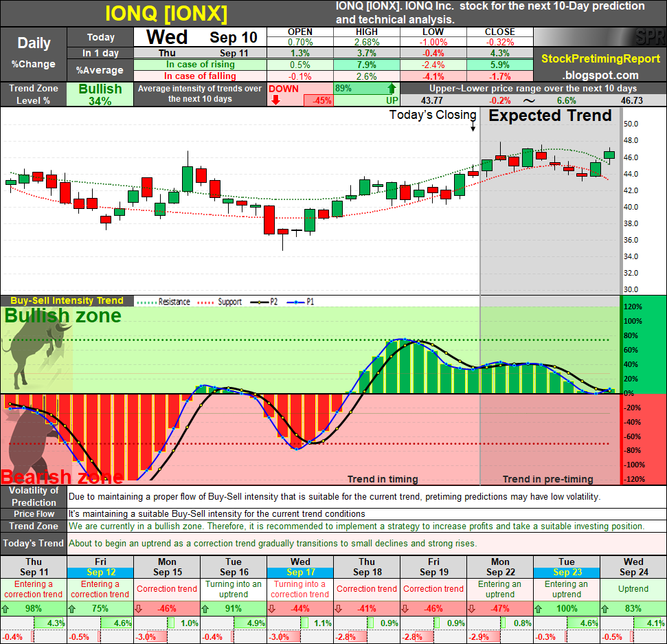667x644 pixels.
Task: Click the red down arrow in Sep 15 column
Action: (139, 609)
